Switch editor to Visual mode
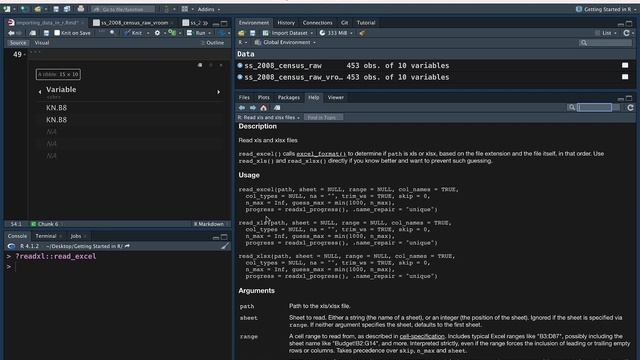 pyautogui.click(x=42, y=42)
